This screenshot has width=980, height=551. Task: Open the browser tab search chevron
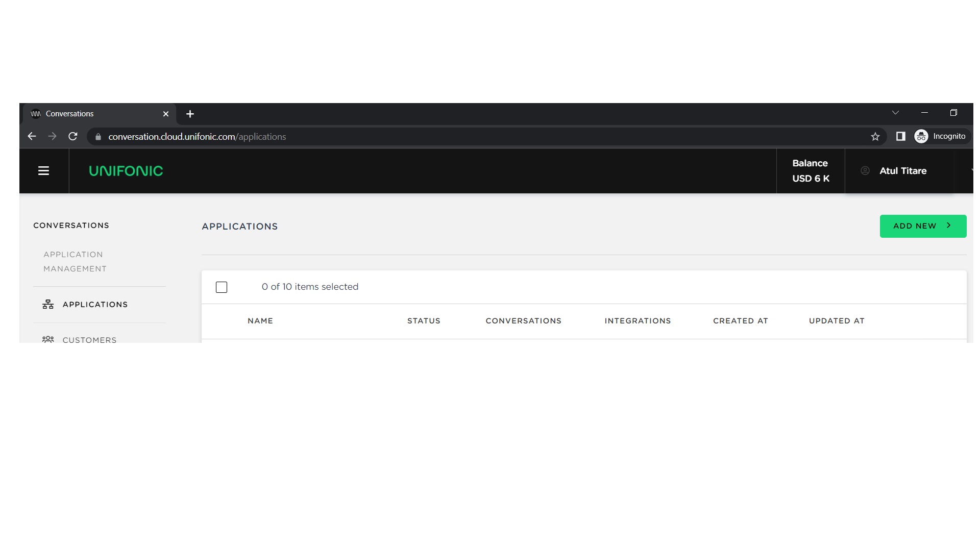point(895,113)
